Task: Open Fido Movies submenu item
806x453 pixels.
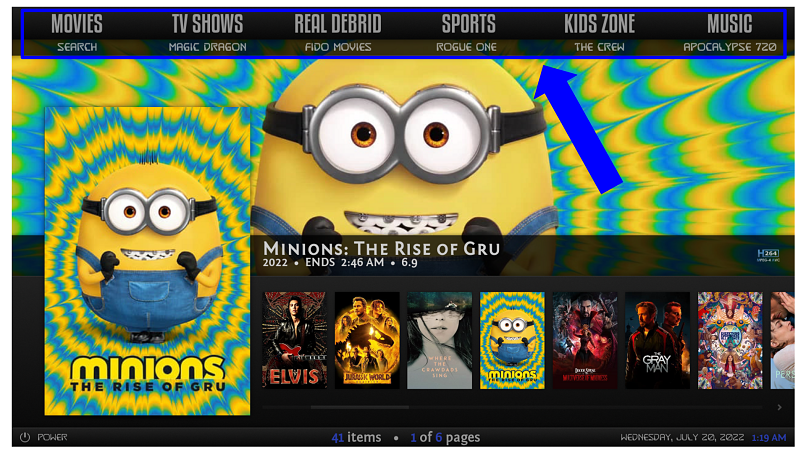Action: (338, 47)
